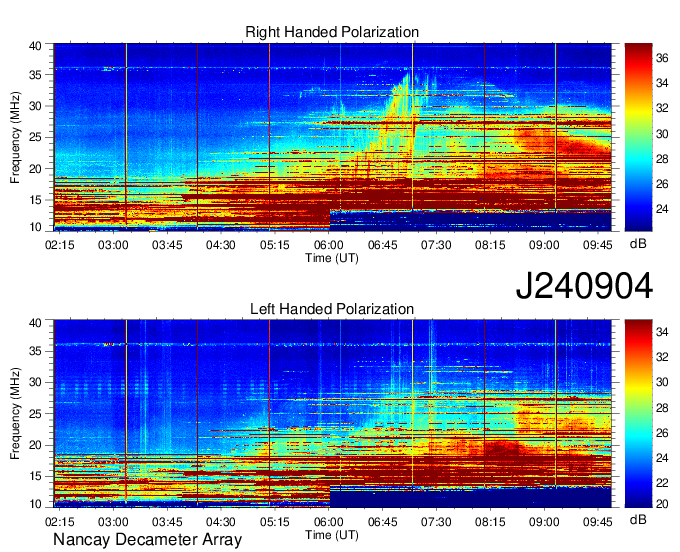Click the 35 MHz tick of Right Handed plot
This screenshot has width=680, height=552.
[35, 75]
